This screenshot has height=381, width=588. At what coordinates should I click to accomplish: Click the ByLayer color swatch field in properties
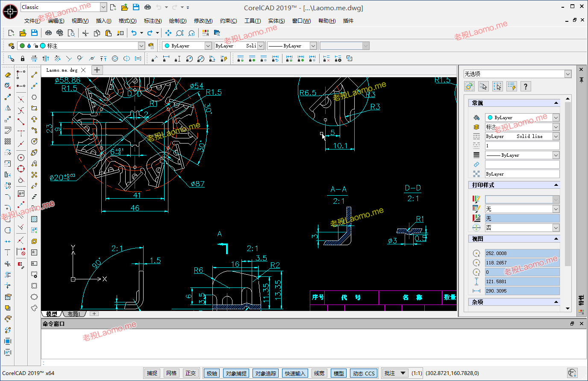[x=522, y=117]
